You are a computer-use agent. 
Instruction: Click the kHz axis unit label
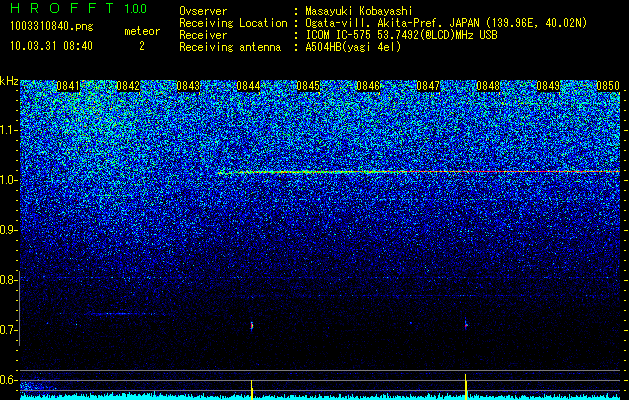(9, 81)
